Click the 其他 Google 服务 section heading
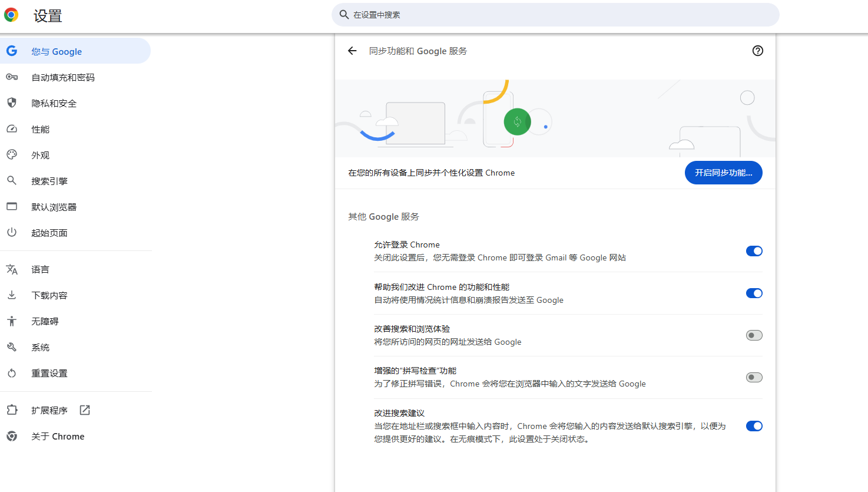Image resolution: width=868 pixels, height=492 pixels. pos(383,217)
